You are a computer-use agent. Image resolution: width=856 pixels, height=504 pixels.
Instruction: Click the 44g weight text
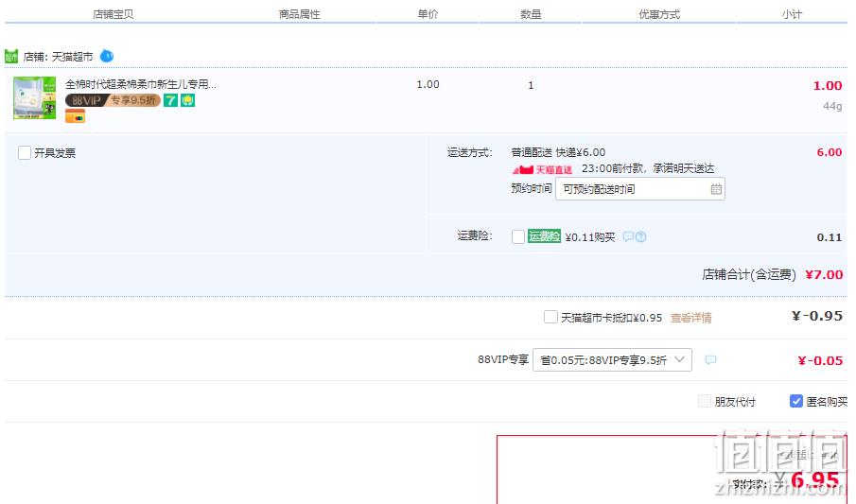click(x=832, y=106)
